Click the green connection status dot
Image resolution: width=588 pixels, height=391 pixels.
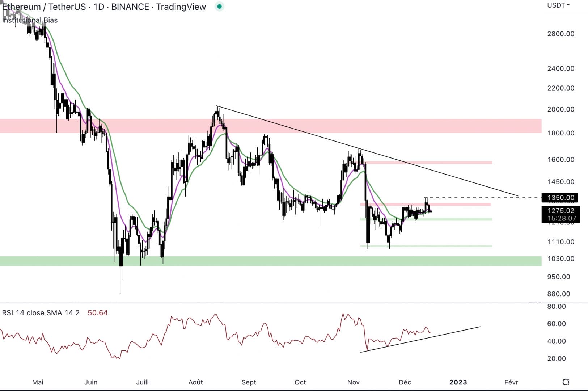(219, 7)
